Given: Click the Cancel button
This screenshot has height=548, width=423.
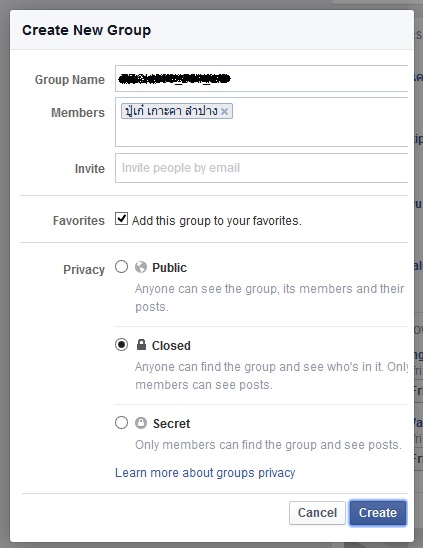Looking at the screenshot, I should click(x=317, y=513).
